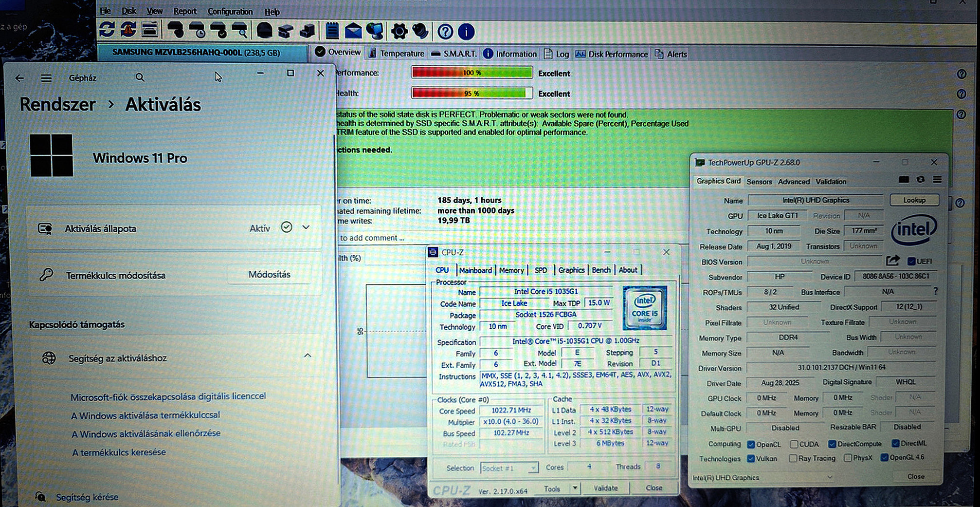Screen dimensions: 980x507
Task: Click the toolbar disk icon with checkmark badge
Action: [x=218, y=31]
